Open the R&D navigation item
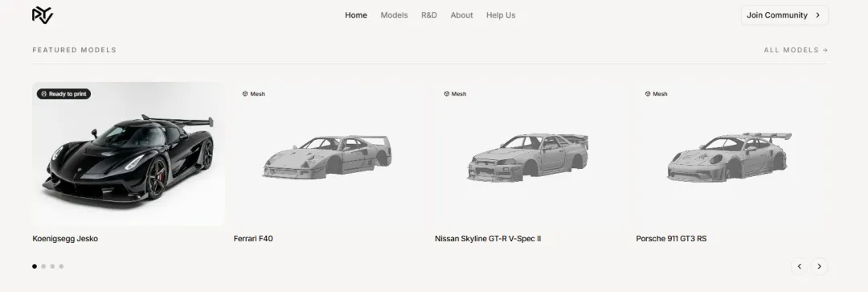868x292 pixels. [429, 15]
